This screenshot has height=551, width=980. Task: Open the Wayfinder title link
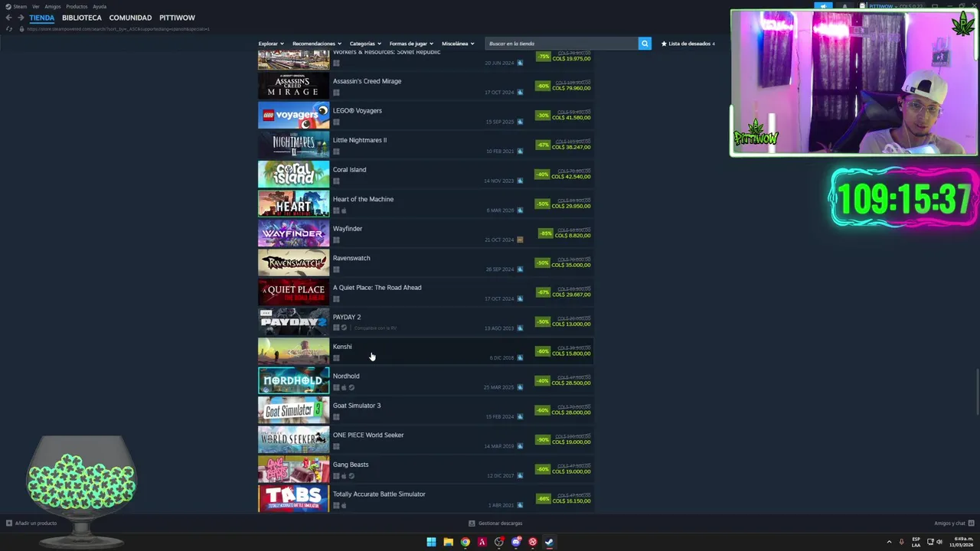[x=348, y=229]
